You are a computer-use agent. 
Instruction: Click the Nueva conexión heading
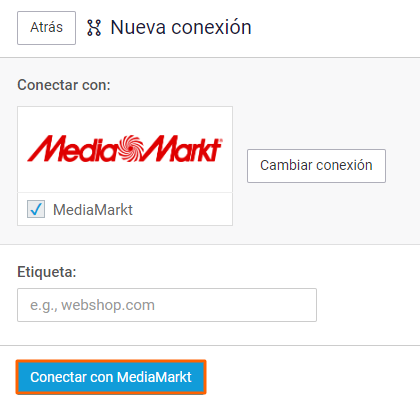(x=181, y=27)
